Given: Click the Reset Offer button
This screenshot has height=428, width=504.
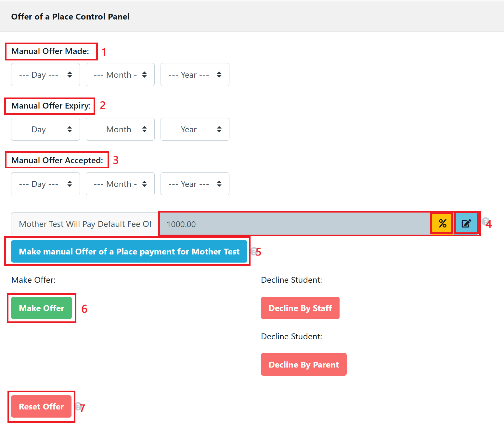Looking at the screenshot, I should click(41, 407).
